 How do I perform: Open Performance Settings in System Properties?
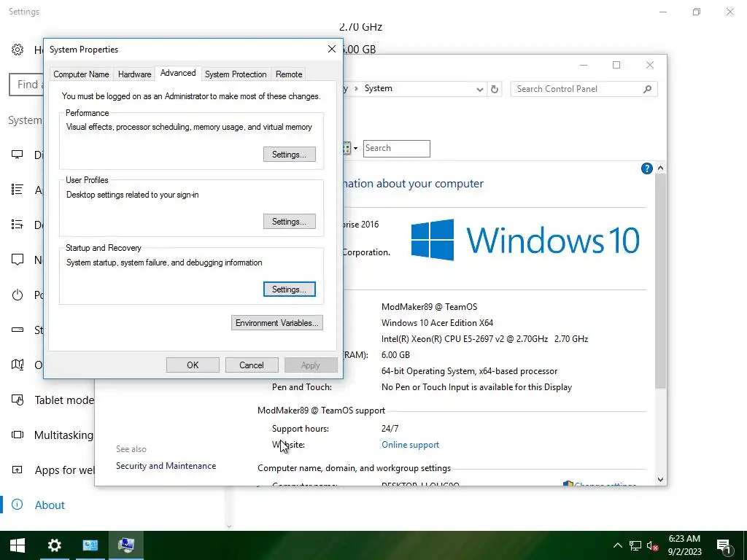(x=289, y=155)
